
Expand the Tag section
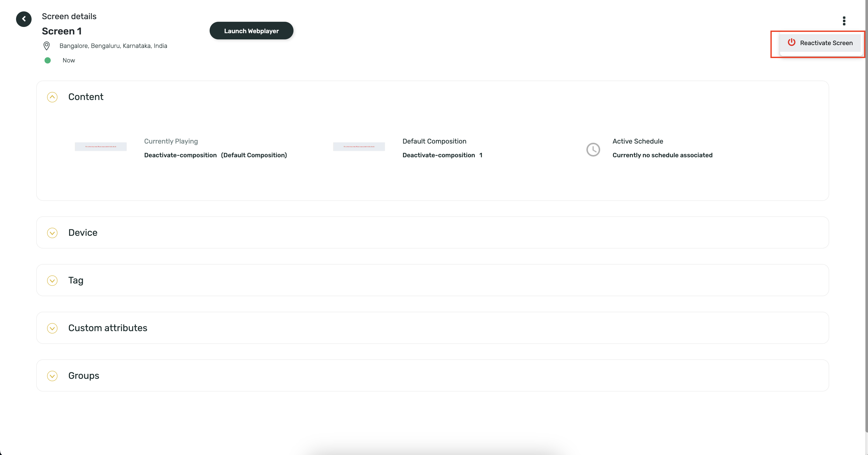(x=52, y=281)
